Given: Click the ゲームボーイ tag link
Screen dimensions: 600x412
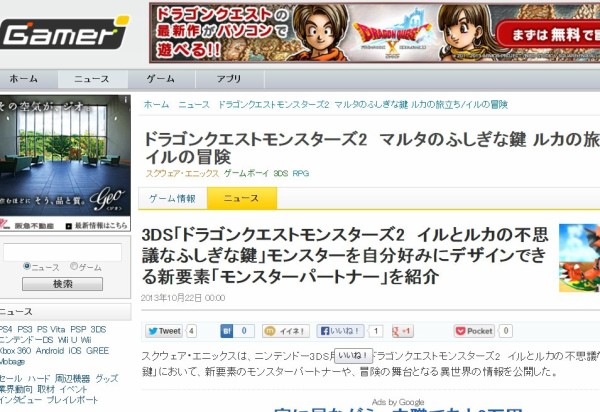Looking at the screenshot, I should point(246,173).
